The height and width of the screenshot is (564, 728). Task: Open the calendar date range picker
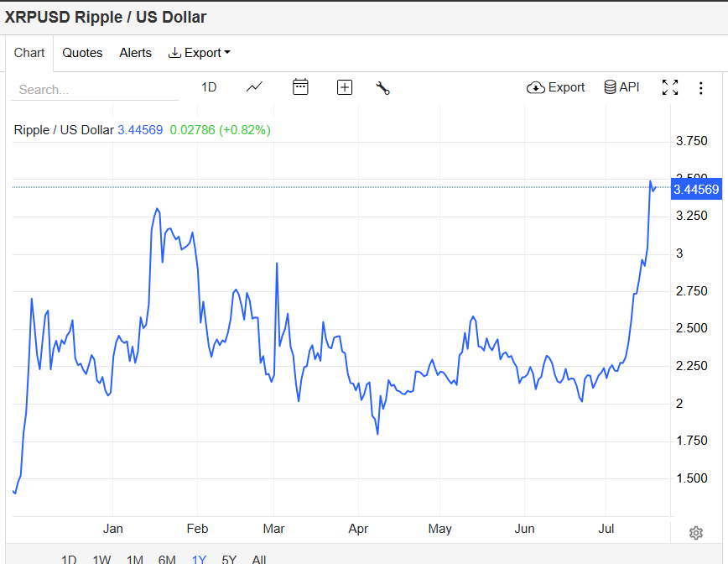tap(300, 87)
